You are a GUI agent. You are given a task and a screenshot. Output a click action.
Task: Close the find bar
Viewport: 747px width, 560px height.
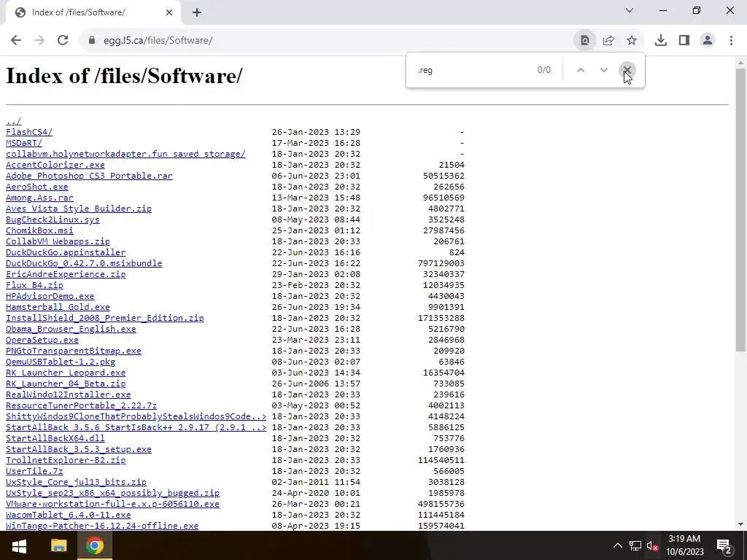click(627, 70)
